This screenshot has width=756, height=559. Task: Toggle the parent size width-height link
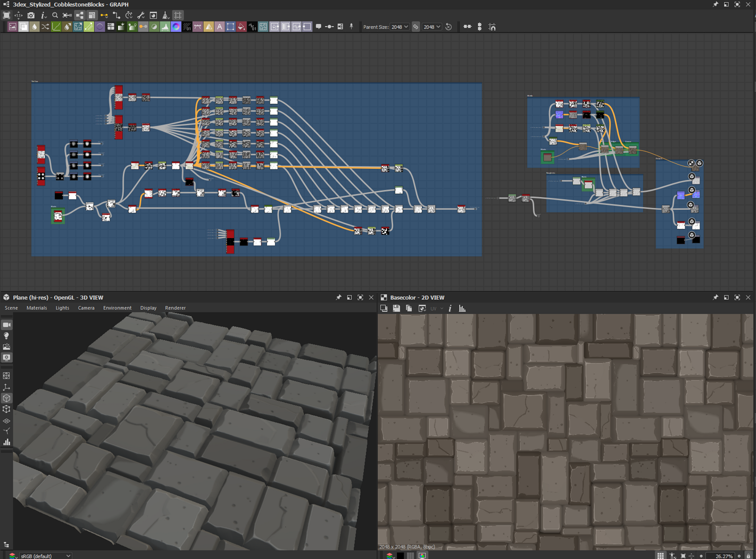click(x=416, y=27)
